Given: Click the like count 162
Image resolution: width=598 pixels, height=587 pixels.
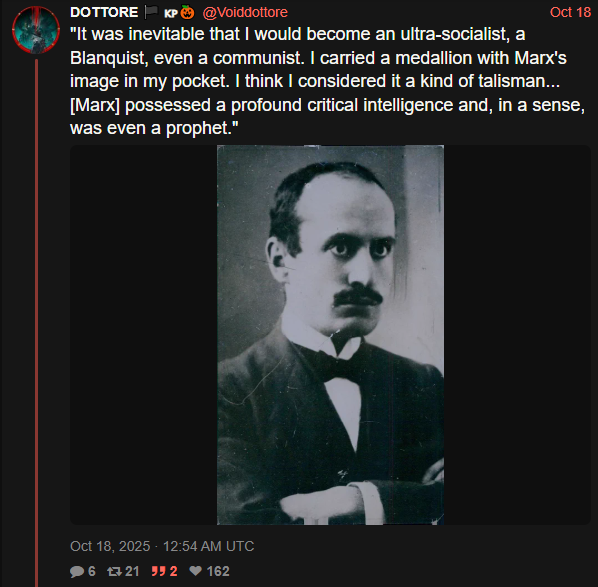Looking at the screenshot, I should click(x=218, y=571).
